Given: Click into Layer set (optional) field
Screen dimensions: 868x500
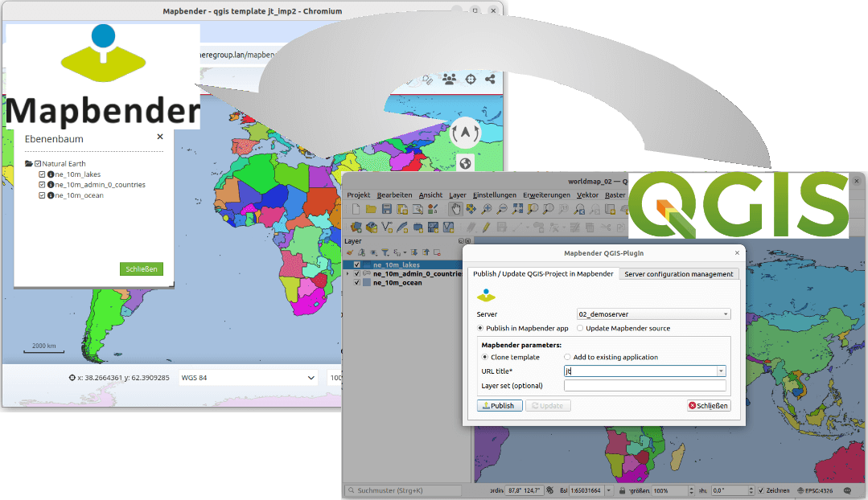Looking at the screenshot, I should click(x=645, y=386).
